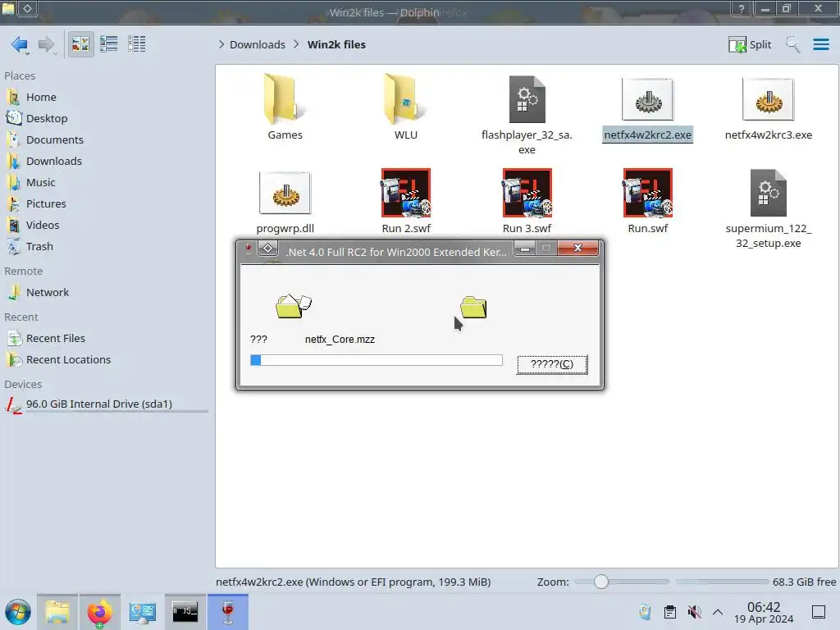The height and width of the screenshot is (630, 840).
Task: Open the start menu launcher
Action: pyautogui.click(x=18, y=612)
